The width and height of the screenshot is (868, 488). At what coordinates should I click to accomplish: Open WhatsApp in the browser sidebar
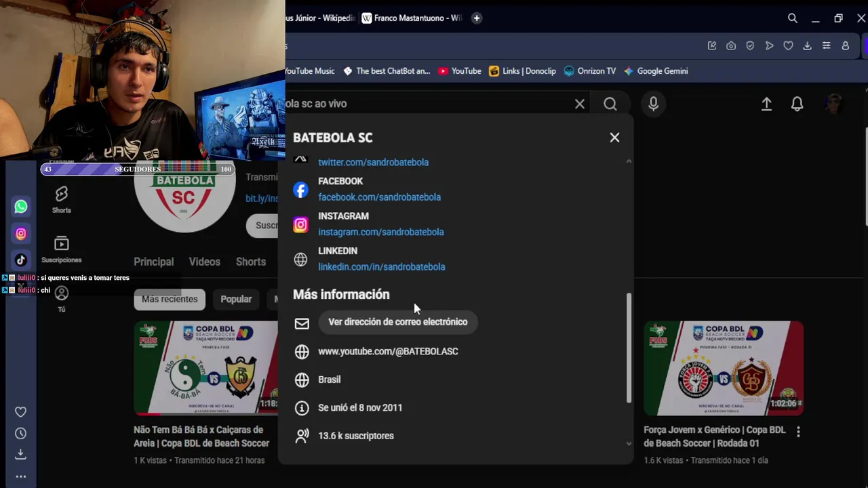pyautogui.click(x=21, y=207)
